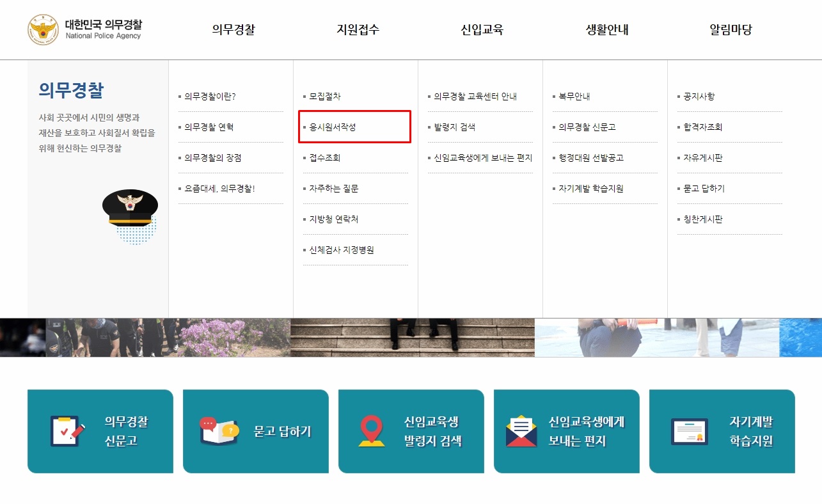The width and height of the screenshot is (822, 504).
Task: Click the 자기계발 학습지원 card label
Action: 751,431
